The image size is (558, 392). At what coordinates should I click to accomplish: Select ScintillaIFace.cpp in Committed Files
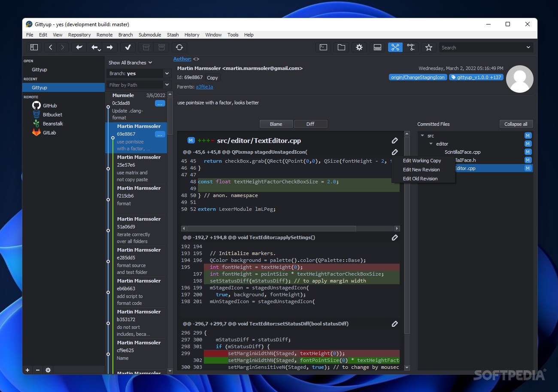[462, 152]
